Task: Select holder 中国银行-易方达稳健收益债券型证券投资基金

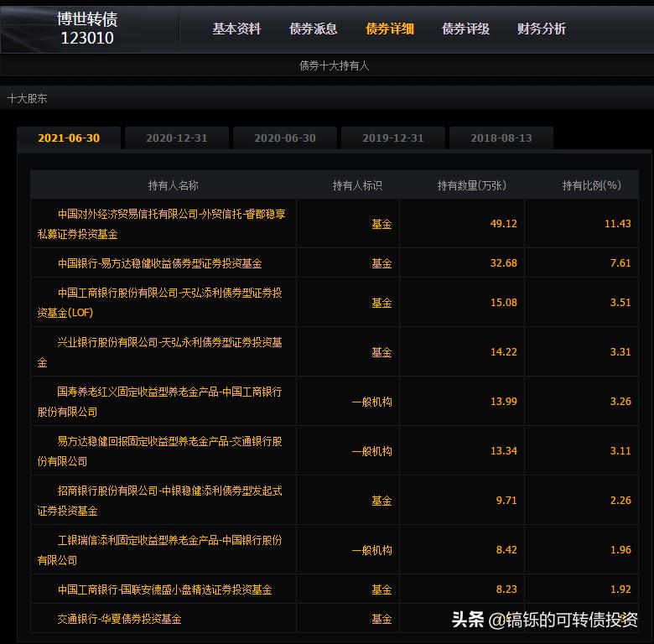Action: 160,263
